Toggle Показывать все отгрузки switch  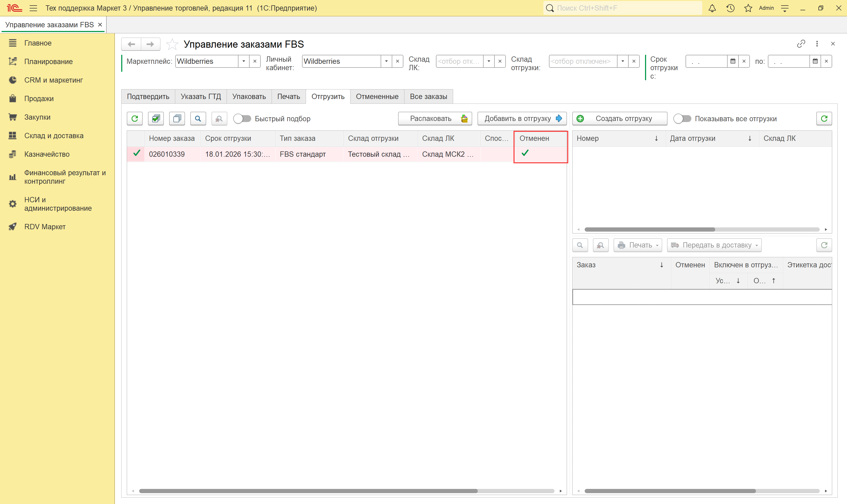tap(682, 119)
